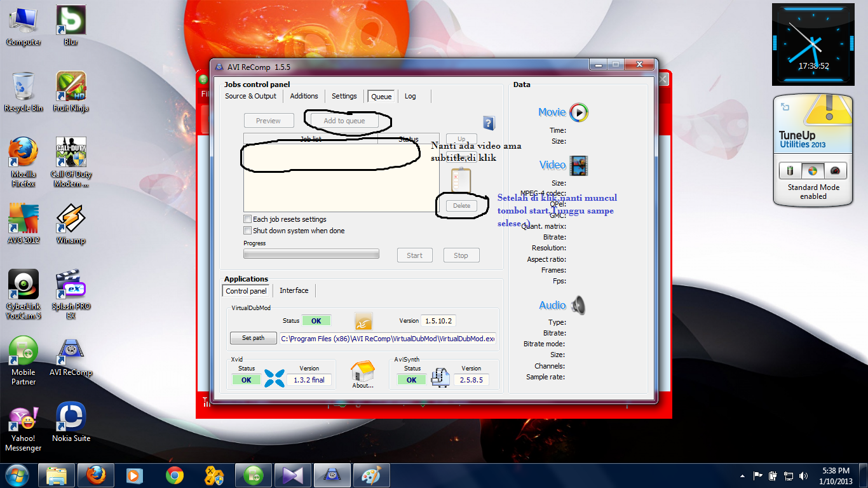Select the Queue tab

click(382, 97)
